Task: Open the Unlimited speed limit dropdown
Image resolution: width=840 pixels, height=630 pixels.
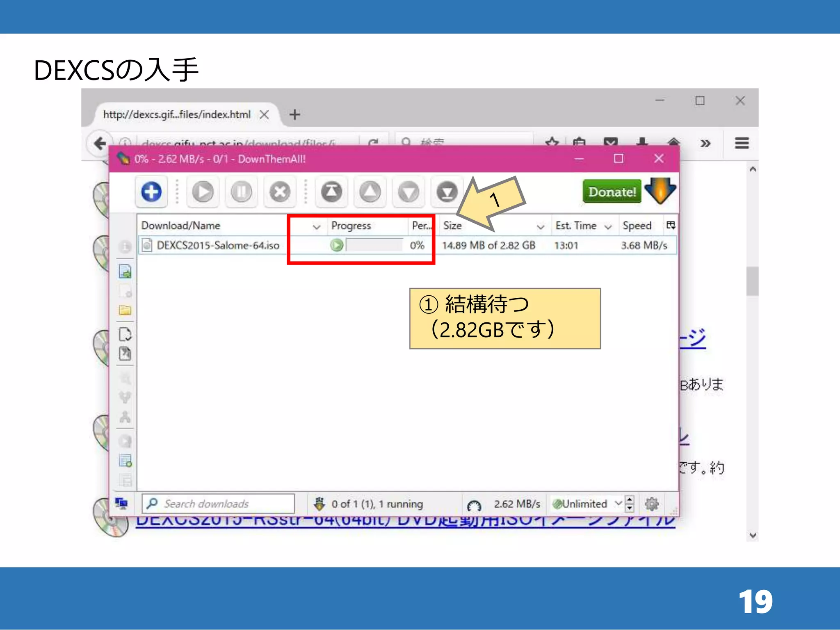Action: click(618, 503)
